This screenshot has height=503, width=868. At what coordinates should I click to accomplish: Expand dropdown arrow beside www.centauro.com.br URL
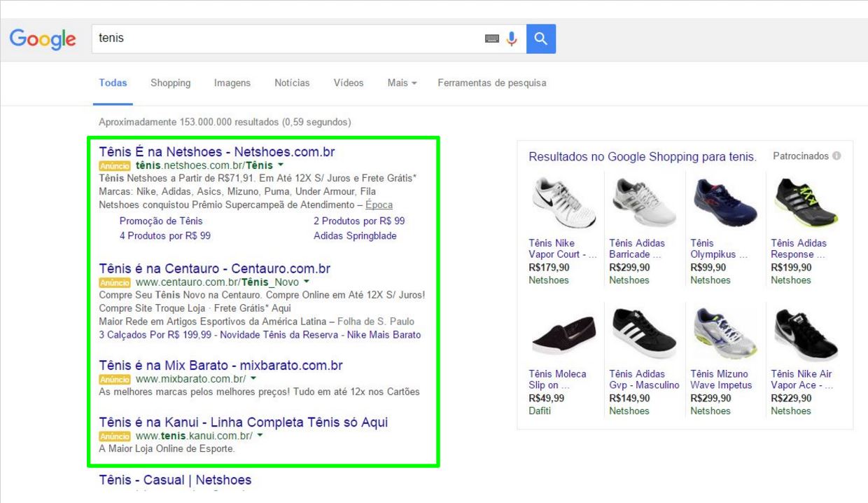pyautogui.click(x=307, y=282)
